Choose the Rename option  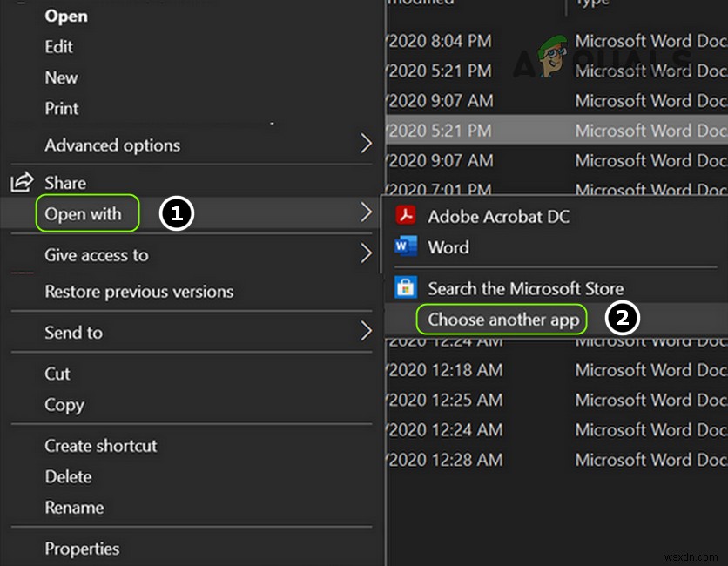point(74,507)
